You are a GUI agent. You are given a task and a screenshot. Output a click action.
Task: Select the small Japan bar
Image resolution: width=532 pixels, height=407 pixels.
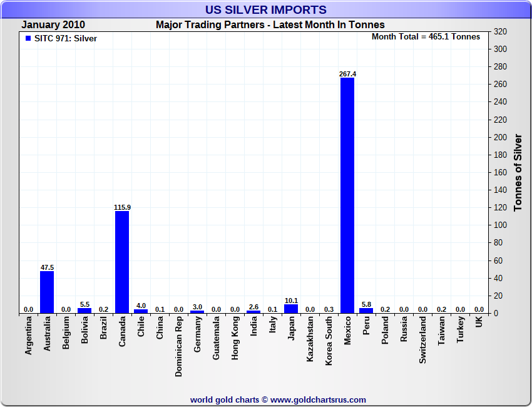coord(291,309)
